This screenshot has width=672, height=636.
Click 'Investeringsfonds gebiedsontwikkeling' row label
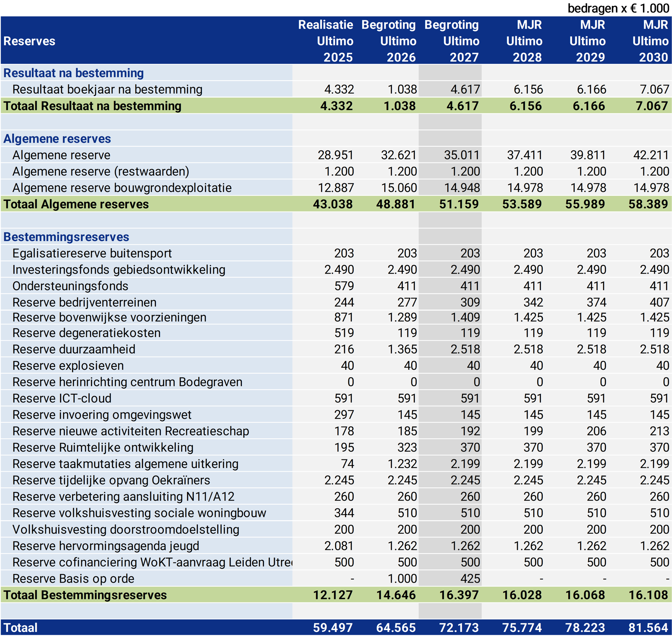click(119, 270)
